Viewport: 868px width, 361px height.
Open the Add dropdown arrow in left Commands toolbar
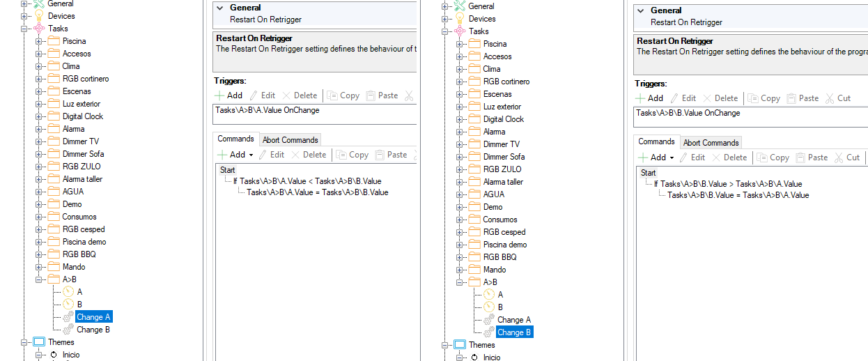[251, 155]
